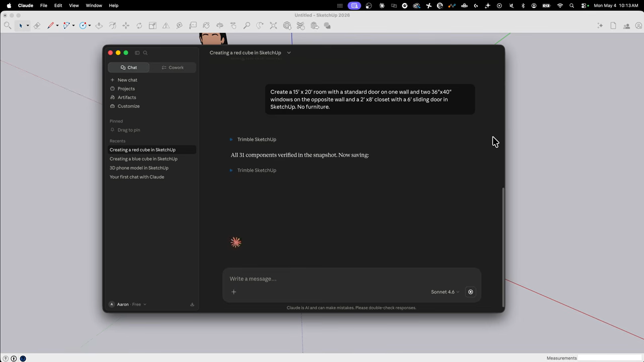Open the 3D Warehouse
Viewport: 644px width, 362px height.
(x=287, y=25)
